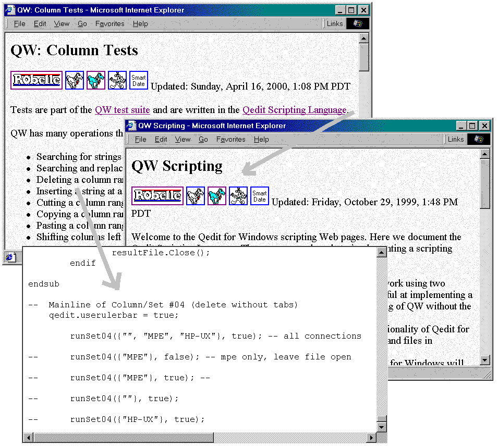The image size is (498, 448).
Task: Click vertical scroll thumb in QW Scripting window
Action: click(484, 184)
